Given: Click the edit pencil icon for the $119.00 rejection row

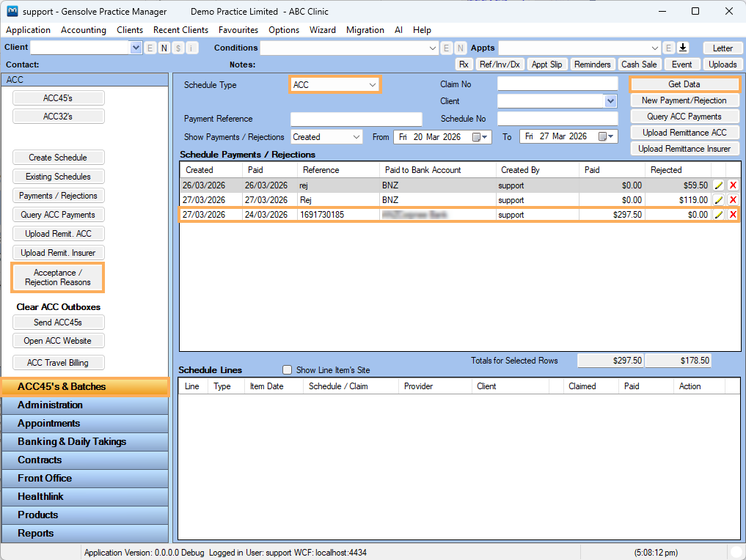Looking at the screenshot, I should click(718, 200).
